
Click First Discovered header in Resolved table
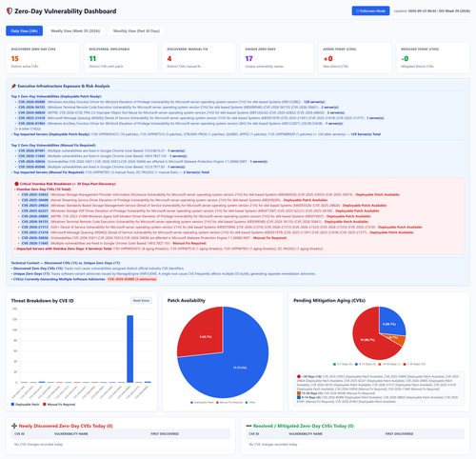399,434
